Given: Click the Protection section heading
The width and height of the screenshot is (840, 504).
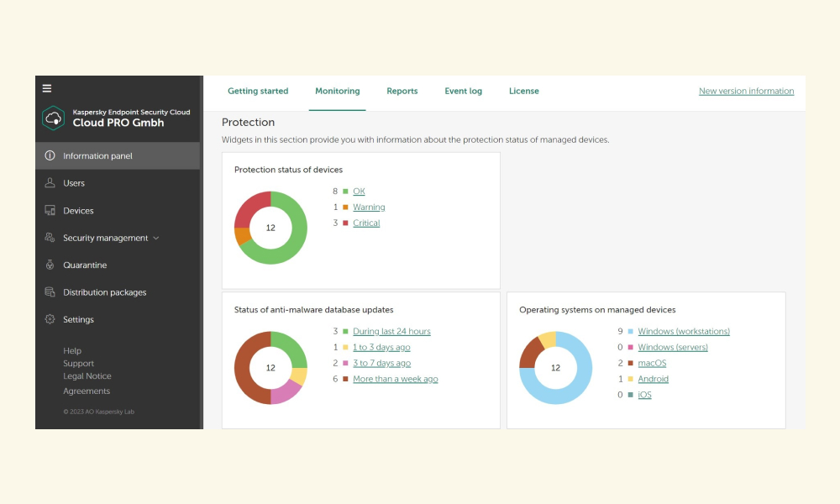Looking at the screenshot, I should click(248, 122).
